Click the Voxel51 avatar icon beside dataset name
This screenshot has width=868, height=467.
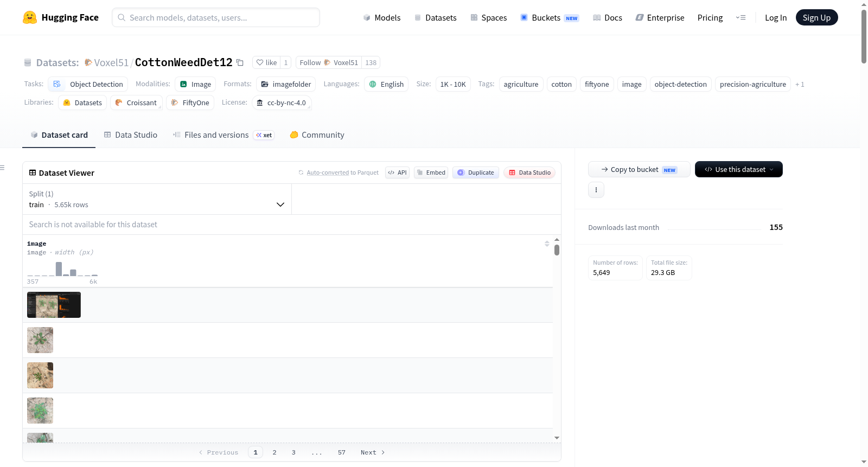[88, 62]
